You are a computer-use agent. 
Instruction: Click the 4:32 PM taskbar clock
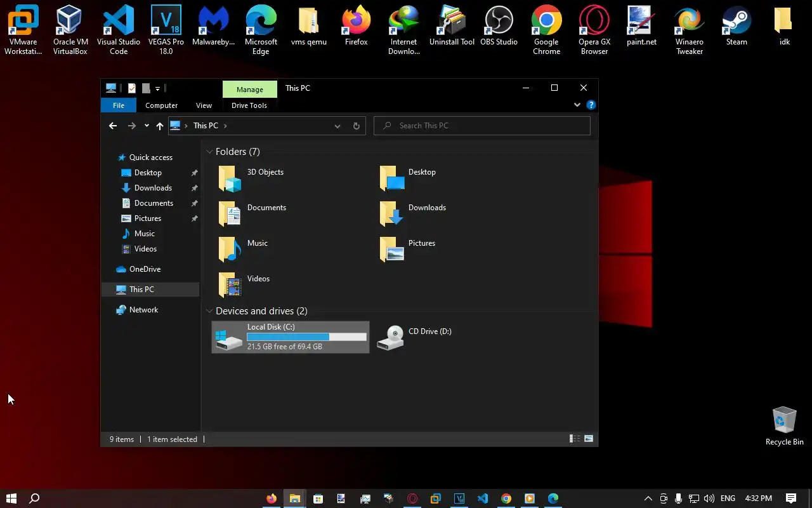click(758, 498)
